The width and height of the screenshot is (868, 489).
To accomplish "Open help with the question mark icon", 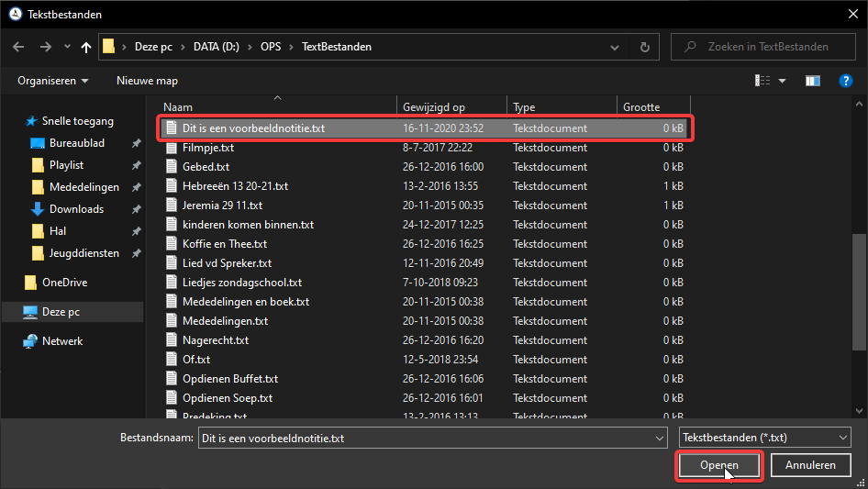I will [845, 81].
